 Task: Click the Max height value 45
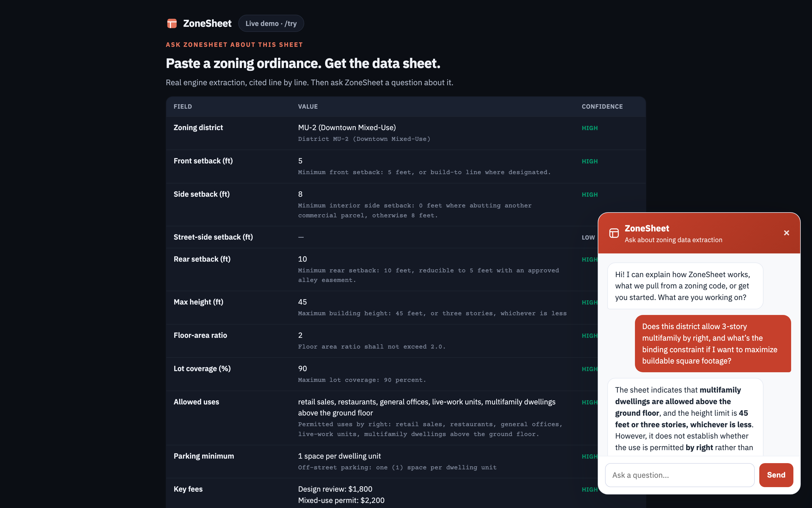[302, 302]
